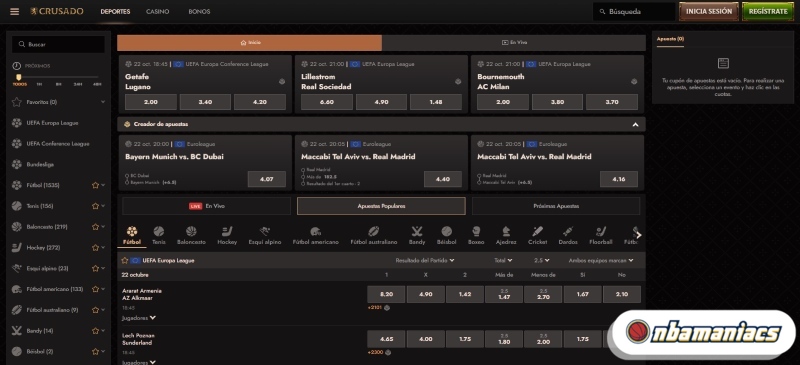The width and height of the screenshot is (800, 365).
Task: Select the Floorball sport icon
Action: (601, 231)
